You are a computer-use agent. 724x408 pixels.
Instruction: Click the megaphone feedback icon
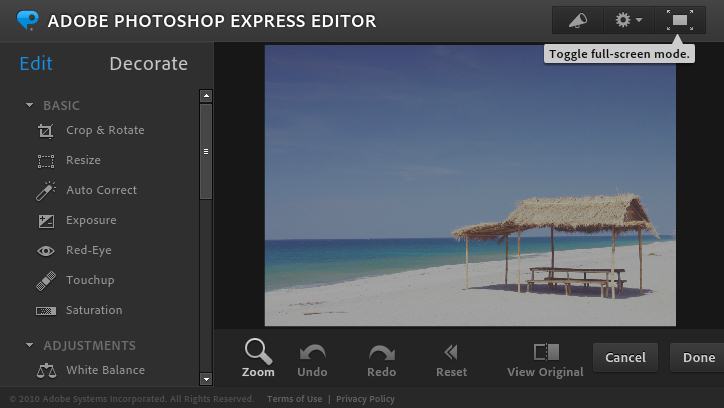click(578, 20)
